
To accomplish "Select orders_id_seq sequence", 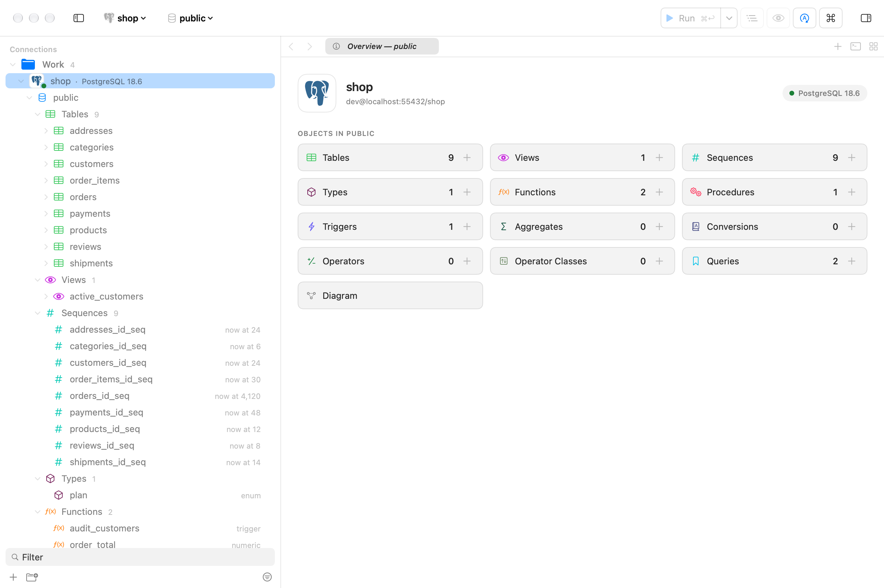I will [x=140, y=396].
